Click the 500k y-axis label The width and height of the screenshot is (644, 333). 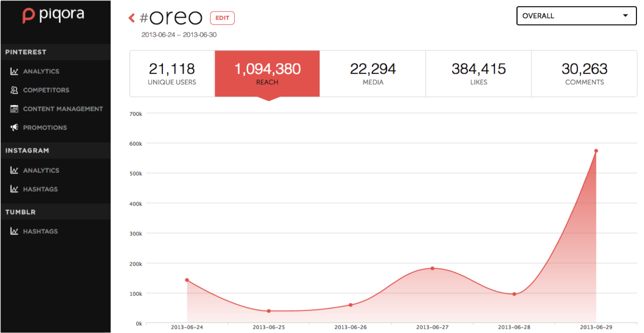136,173
